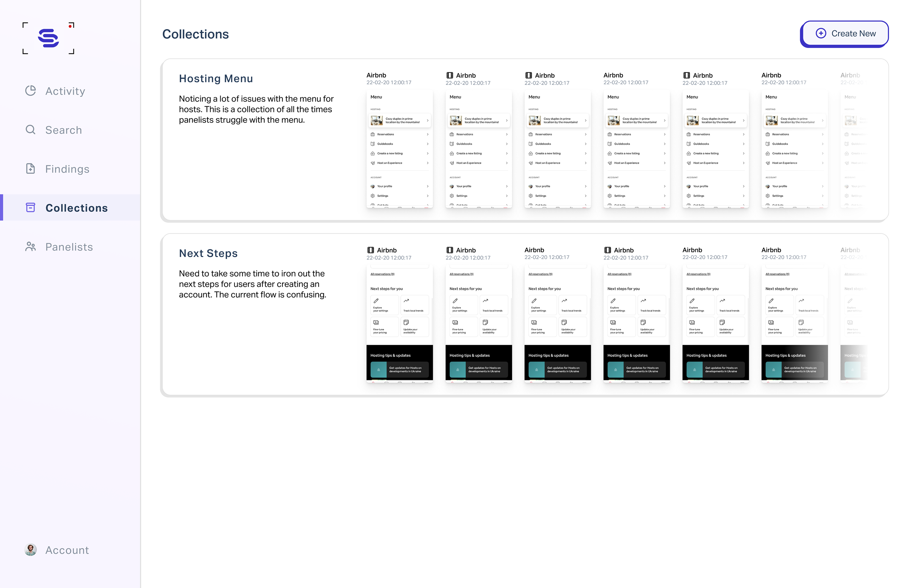This screenshot has width=910, height=588.
Task: Click film icon on first Next Steps item
Action: pos(371,250)
